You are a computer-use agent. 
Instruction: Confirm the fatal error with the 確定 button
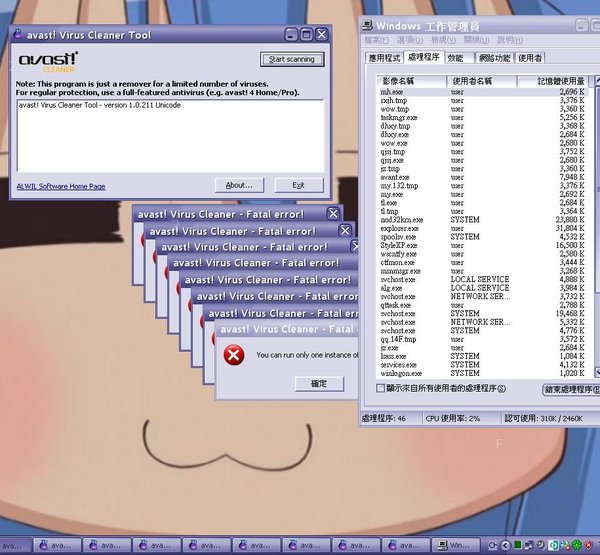[319, 384]
